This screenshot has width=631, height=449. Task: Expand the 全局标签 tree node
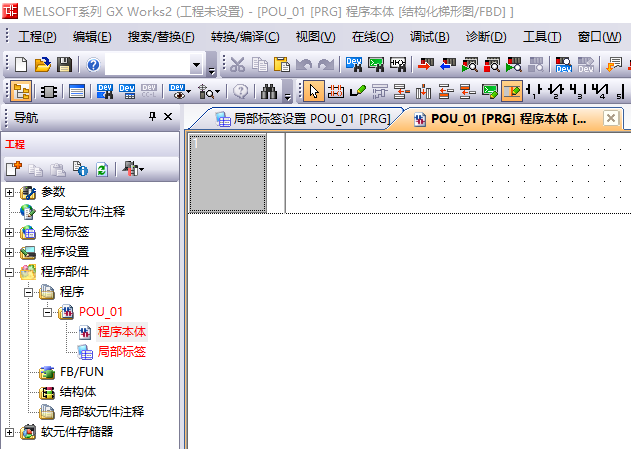tap(9, 232)
